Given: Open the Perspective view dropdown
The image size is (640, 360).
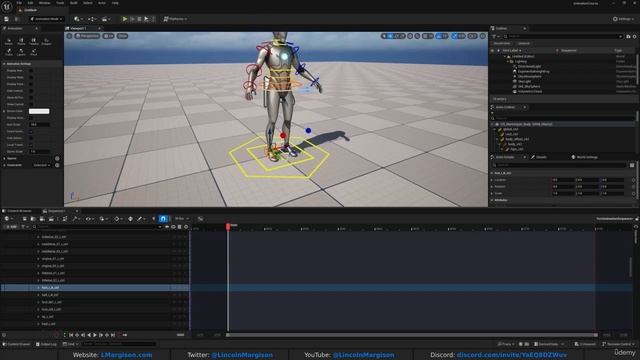Looking at the screenshot, I should [x=87, y=36].
